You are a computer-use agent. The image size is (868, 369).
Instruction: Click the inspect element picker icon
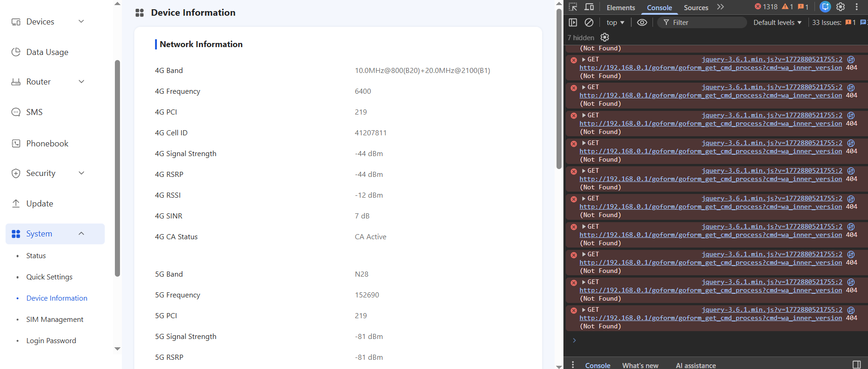(x=573, y=7)
